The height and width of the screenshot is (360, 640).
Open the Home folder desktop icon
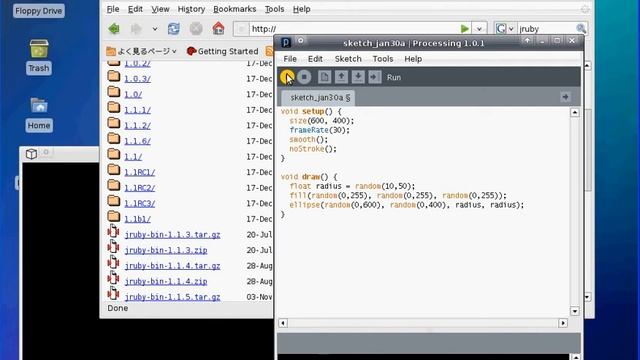39,114
